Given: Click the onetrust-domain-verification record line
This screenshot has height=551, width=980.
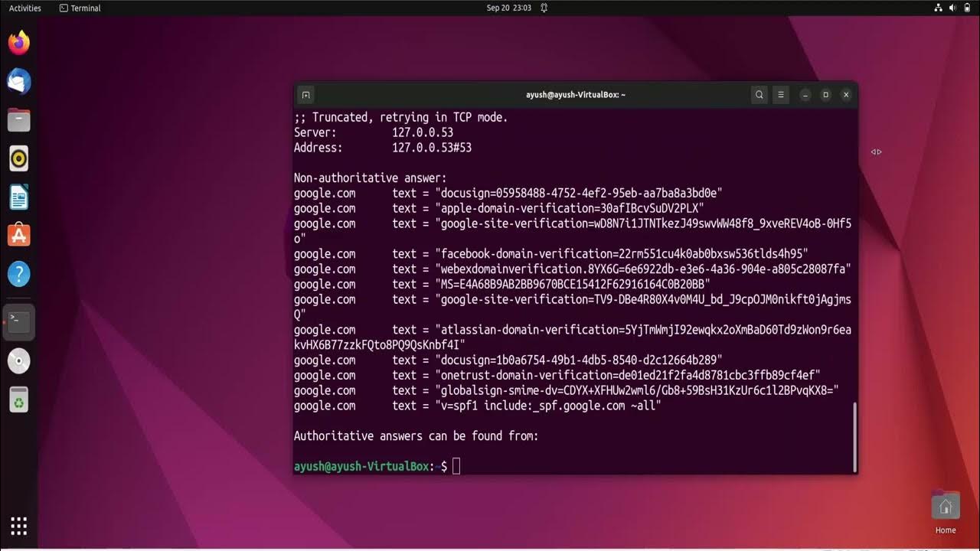Looking at the screenshot, I should [557, 375].
